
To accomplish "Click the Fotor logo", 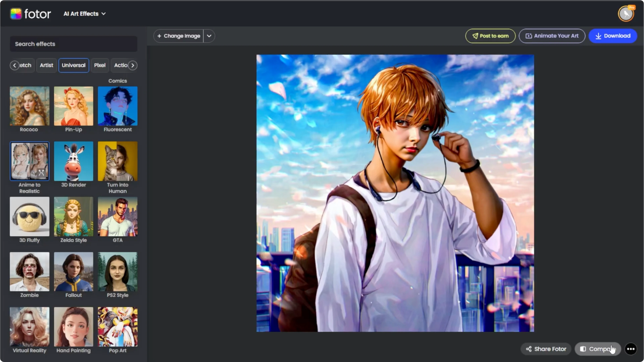I will (x=30, y=14).
